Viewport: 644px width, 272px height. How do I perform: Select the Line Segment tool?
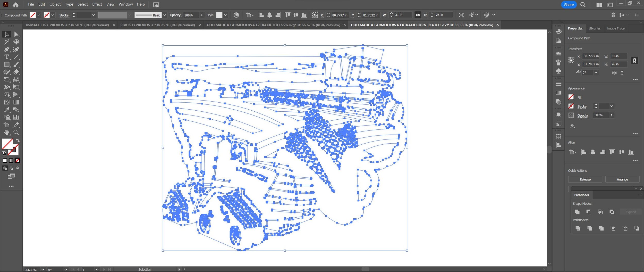16,57
